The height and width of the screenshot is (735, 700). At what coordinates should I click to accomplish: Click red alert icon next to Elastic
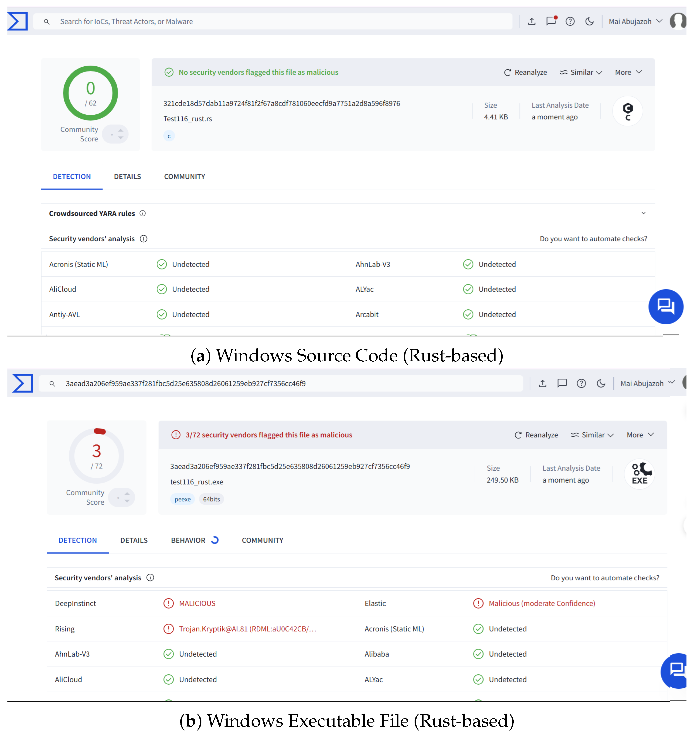click(478, 603)
